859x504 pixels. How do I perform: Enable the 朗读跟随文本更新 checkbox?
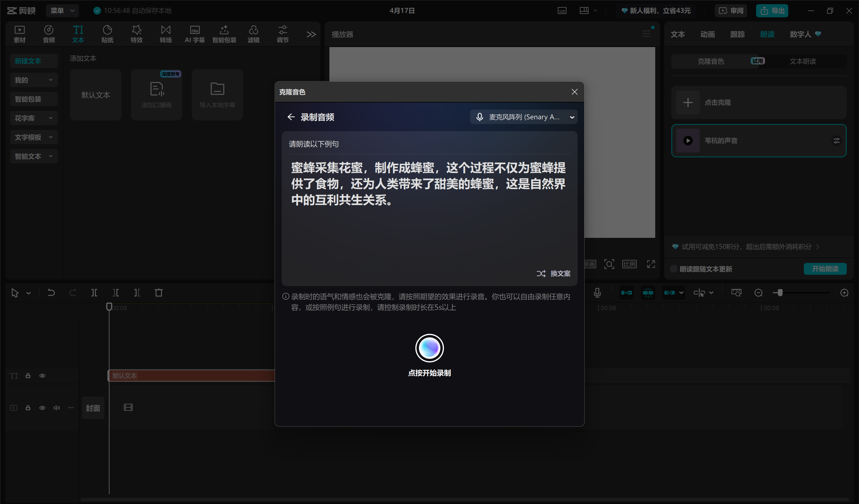674,269
